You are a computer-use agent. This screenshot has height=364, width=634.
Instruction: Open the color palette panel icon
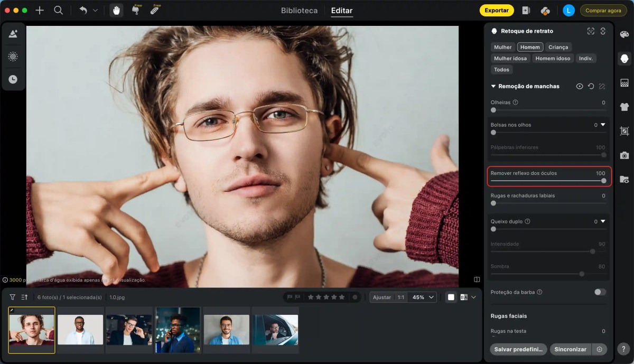pyautogui.click(x=624, y=34)
